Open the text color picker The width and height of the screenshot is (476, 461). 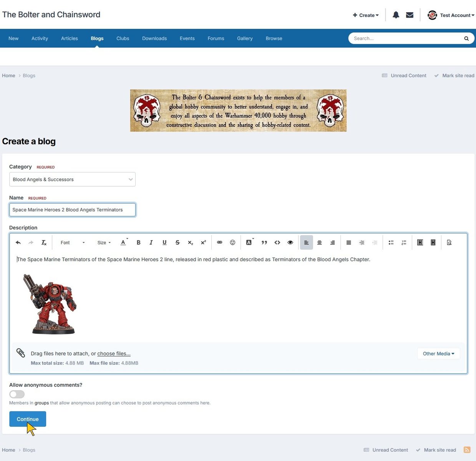(x=124, y=242)
